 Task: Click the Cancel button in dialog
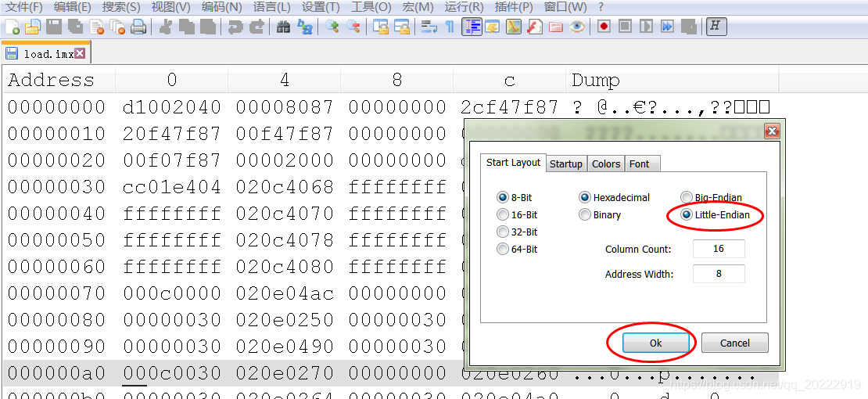click(734, 343)
